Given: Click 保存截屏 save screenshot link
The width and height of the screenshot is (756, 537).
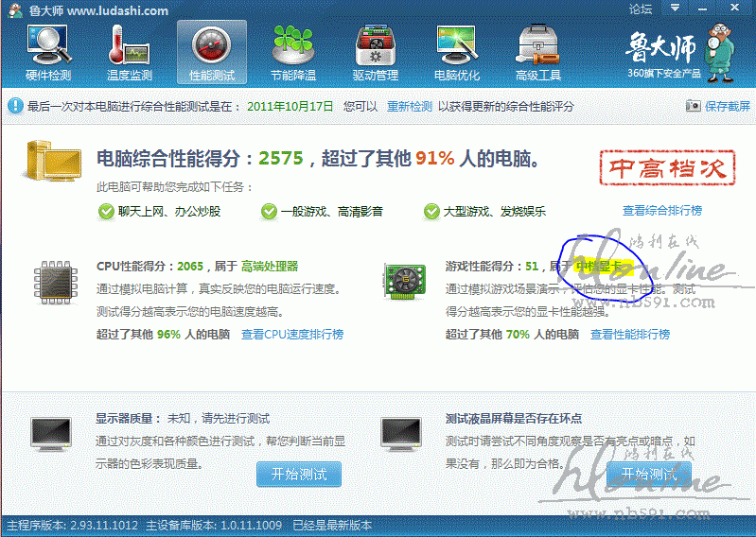Looking at the screenshot, I should (728, 107).
